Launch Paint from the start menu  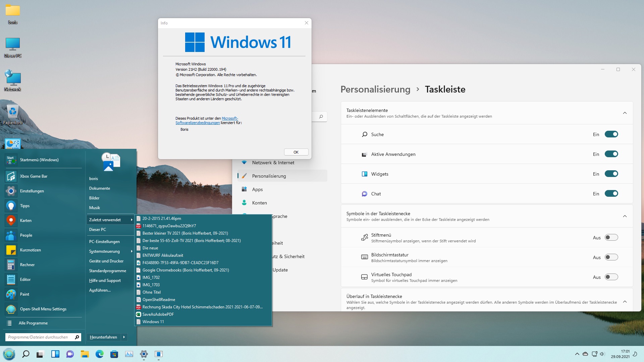[43, 294]
